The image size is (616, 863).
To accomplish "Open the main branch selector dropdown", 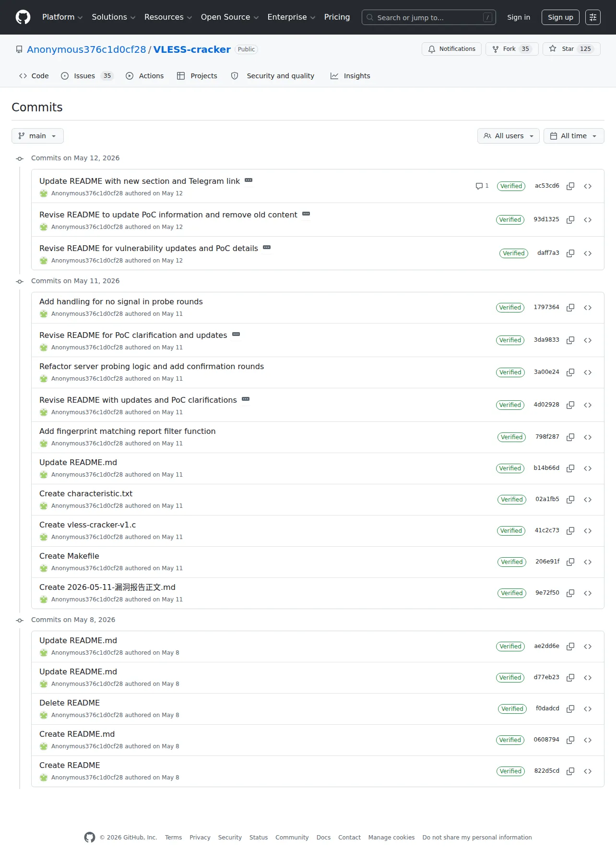I will point(37,136).
